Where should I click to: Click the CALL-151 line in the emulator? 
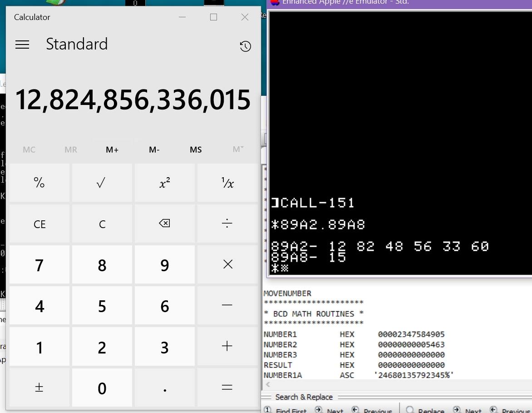(312, 203)
